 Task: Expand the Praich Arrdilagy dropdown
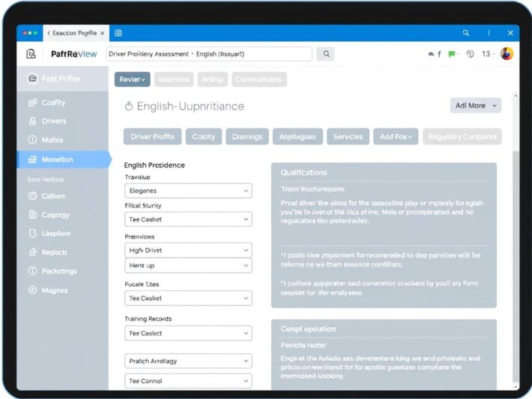click(x=188, y=361)
